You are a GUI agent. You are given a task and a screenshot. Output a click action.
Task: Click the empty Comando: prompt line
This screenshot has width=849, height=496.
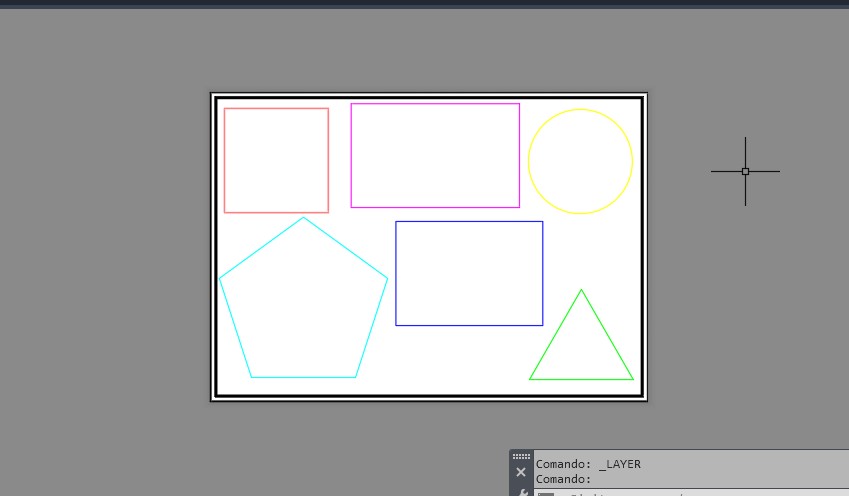pos(566,479)
